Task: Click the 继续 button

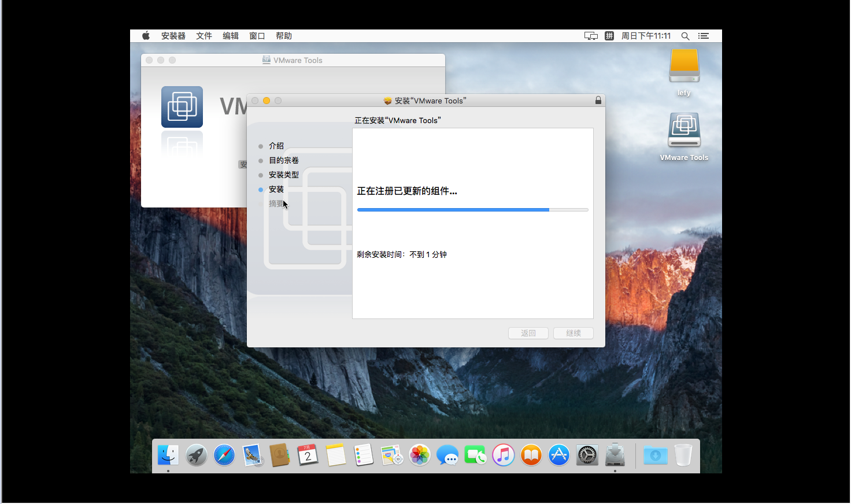Action: click(x=573, y=333)
